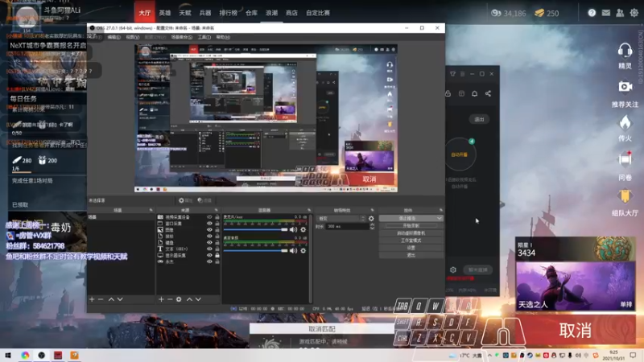
Task: Open the 自定比赛 tab in game navigation
Action: pos(318,13)
